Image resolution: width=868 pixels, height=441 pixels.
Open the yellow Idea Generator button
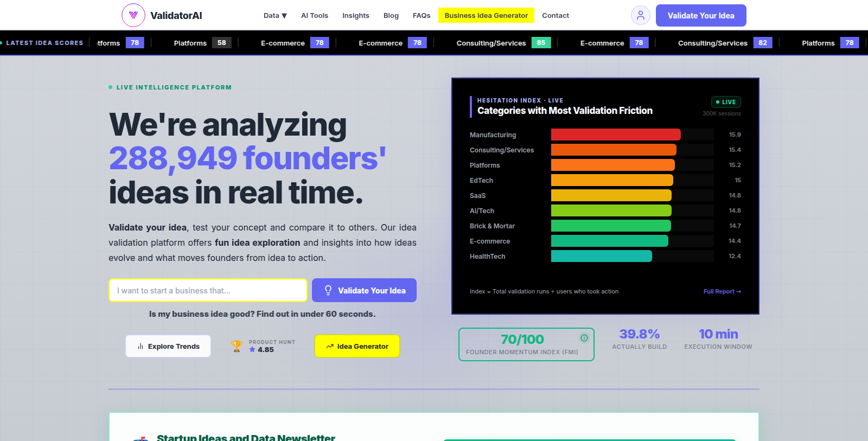tap(357, 346)
